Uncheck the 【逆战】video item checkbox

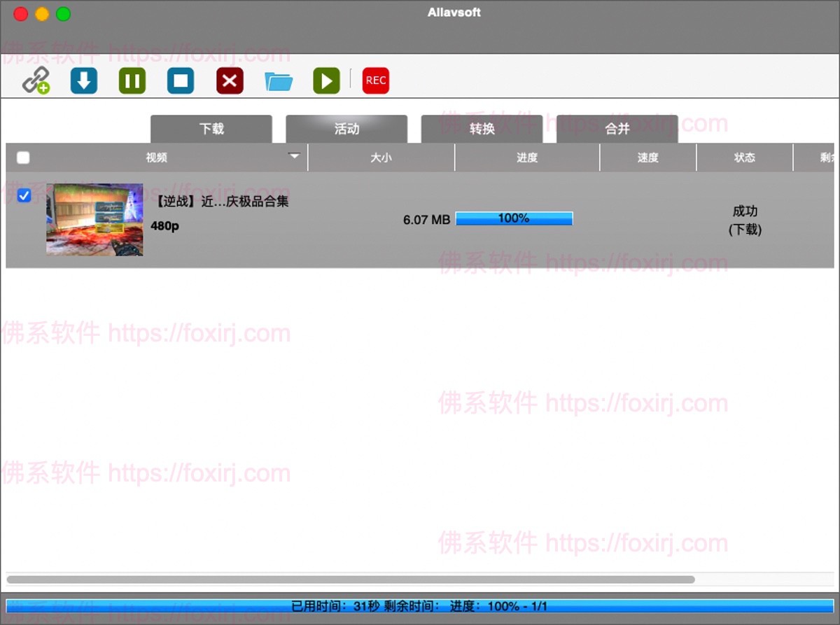(x=24, y=195)
